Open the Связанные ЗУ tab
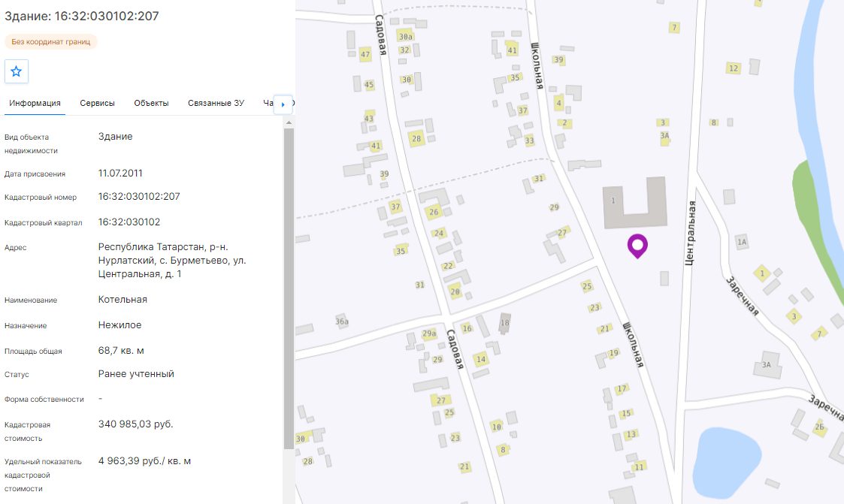Screen dimensions: 844x504 pyautogui.click(x=216, y=103)
